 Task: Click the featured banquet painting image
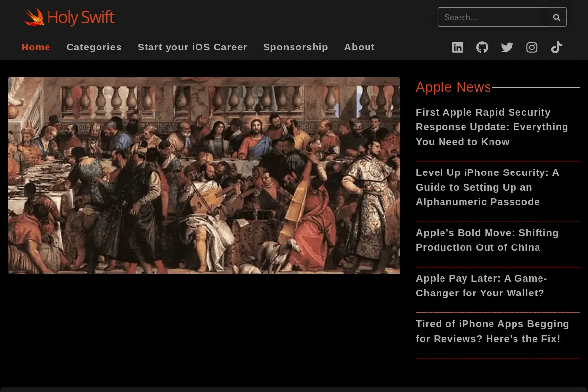point(204,175)
